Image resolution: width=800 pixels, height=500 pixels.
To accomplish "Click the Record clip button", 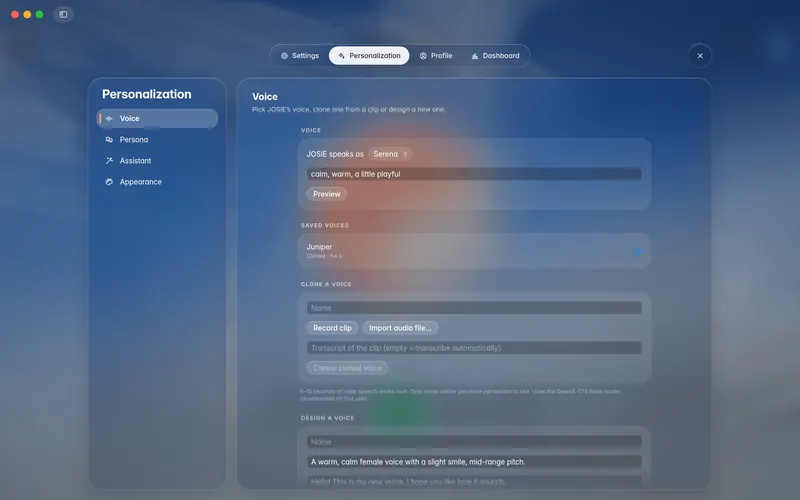I will tap(332, 328).
